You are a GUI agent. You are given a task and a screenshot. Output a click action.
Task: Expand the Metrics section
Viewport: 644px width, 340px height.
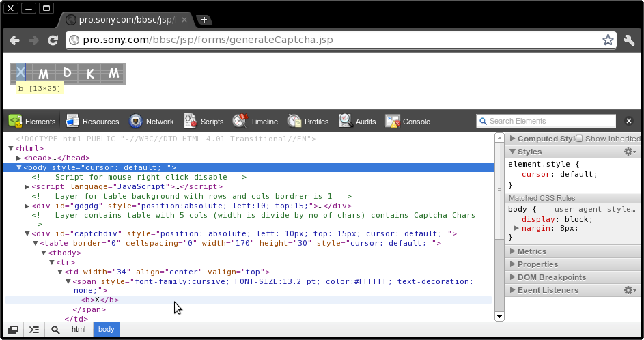coord(513,251)
